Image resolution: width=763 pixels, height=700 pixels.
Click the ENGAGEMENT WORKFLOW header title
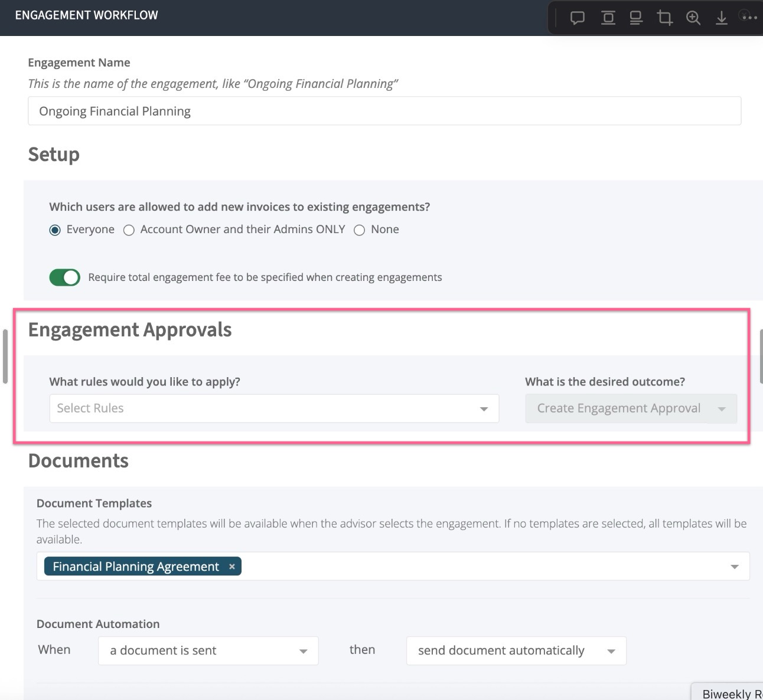coord(87,15)
